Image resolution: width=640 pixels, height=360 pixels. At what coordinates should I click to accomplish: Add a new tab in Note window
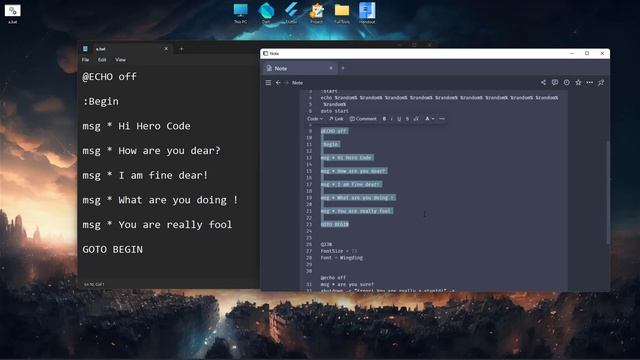click(x=343, y=68)
